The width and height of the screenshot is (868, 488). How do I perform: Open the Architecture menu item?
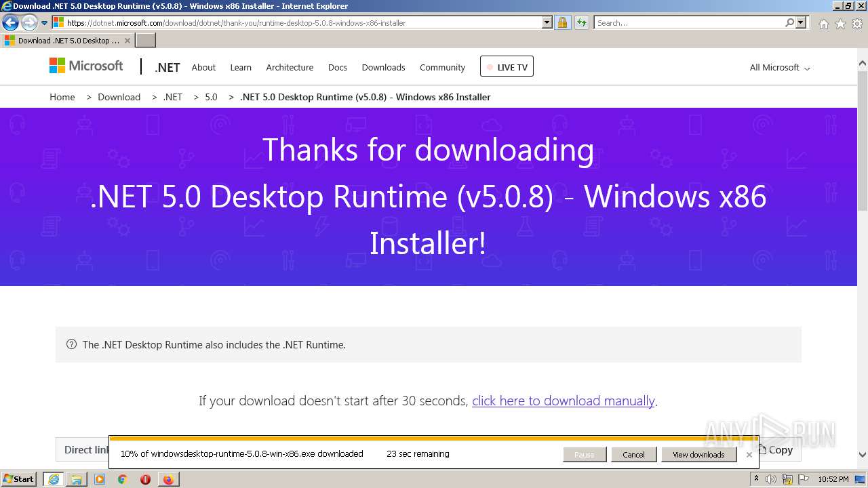click(290, 67)
